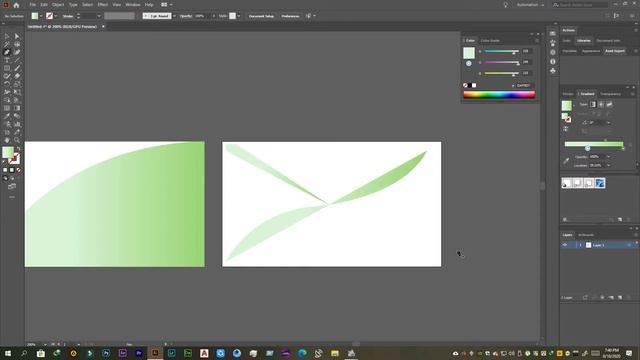Select the Magic Wand tool
Screen dimensions: 640x360
[7, 44]
